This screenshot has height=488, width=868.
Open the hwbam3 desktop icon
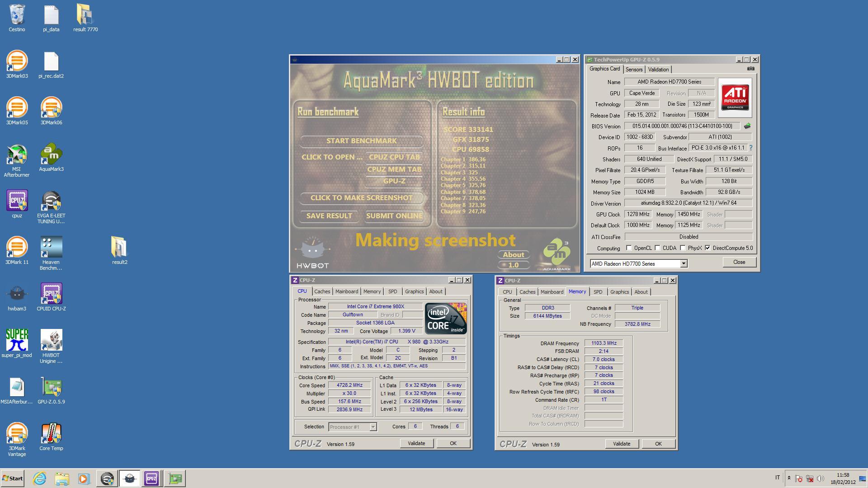(x=17, y=297)
